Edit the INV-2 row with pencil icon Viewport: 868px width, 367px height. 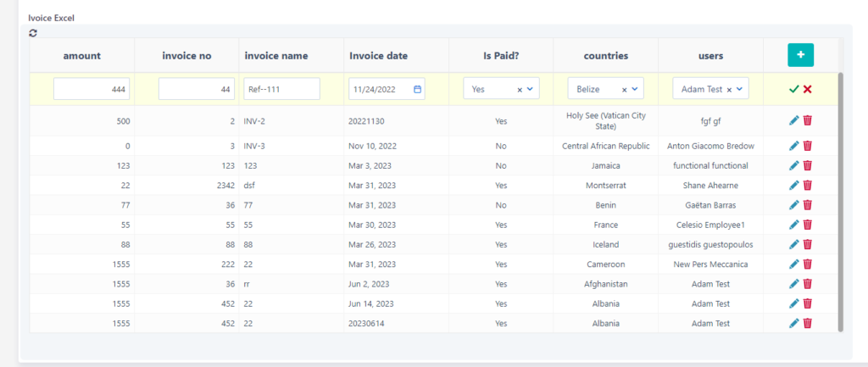(793, 121)
